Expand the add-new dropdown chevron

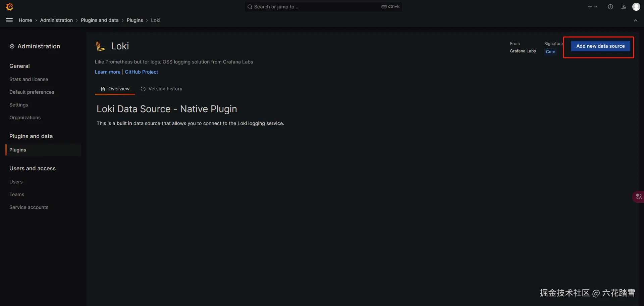pos(596,7)
